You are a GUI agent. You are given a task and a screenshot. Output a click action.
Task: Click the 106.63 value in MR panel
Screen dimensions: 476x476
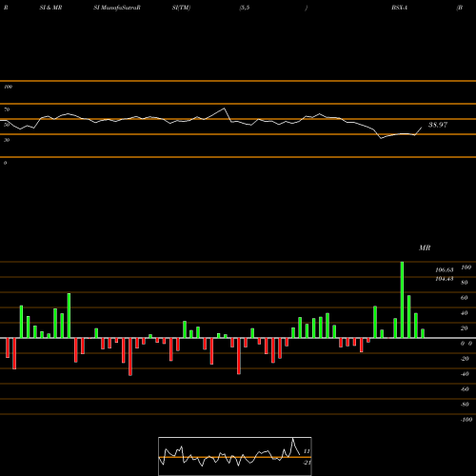tap(445, 270)
